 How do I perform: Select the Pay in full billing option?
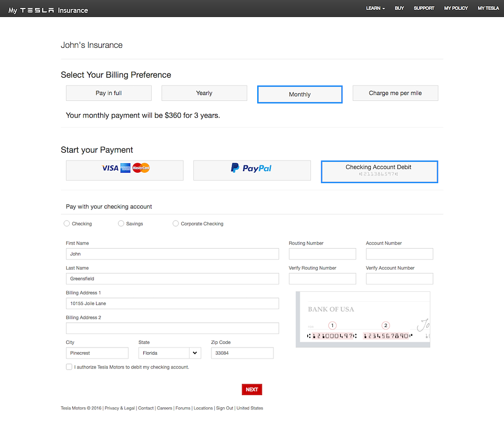tap(109, 93)
